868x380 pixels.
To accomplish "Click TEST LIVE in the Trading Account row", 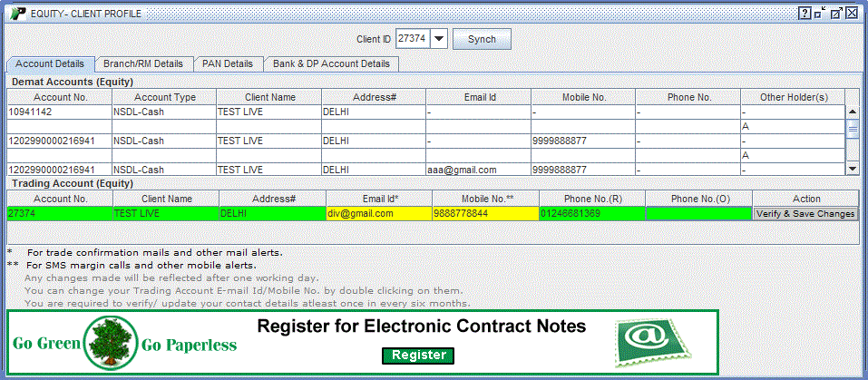I will [166, 213].
